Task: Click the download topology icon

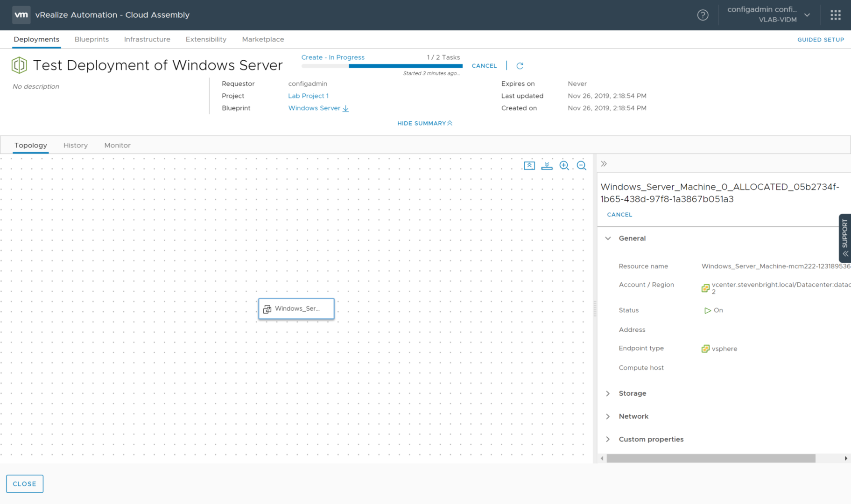Action: pos(547,166)
